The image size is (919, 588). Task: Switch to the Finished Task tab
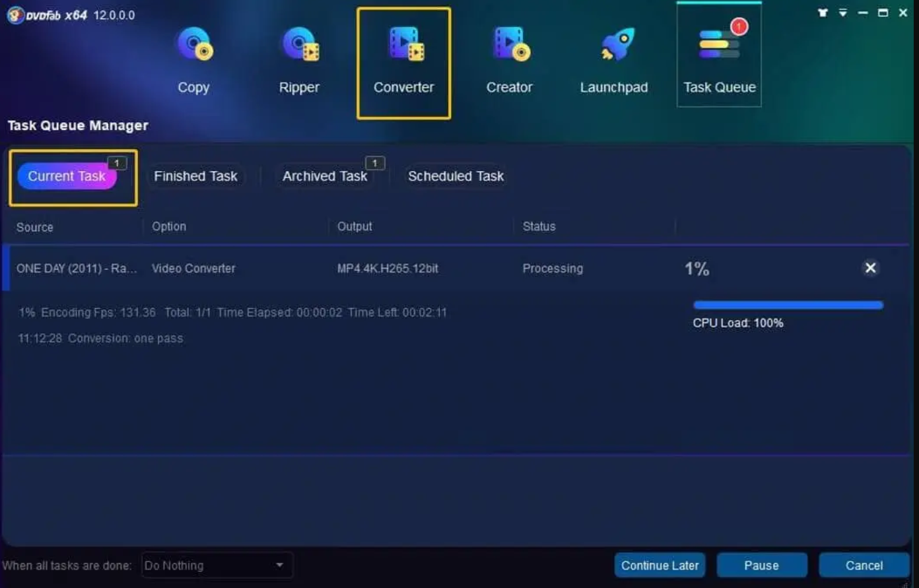click(x=195, y=177)
